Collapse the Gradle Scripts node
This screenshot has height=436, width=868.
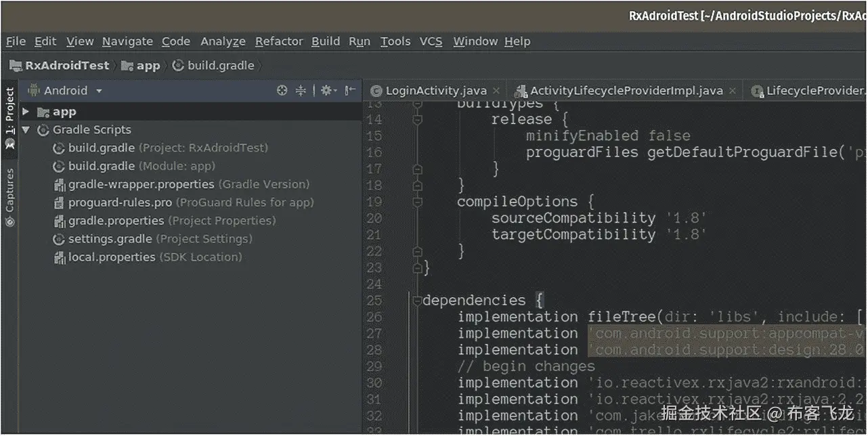pyautogui.click(x=26, y=130)
